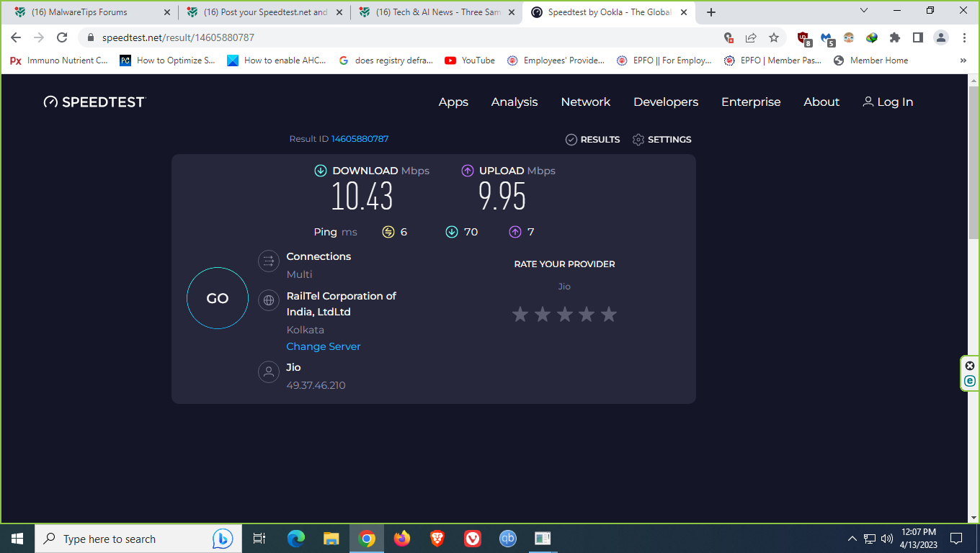This screenshot has height=553, width=980.
Task: Go back to the previous page
Action: tap(16, 37)
